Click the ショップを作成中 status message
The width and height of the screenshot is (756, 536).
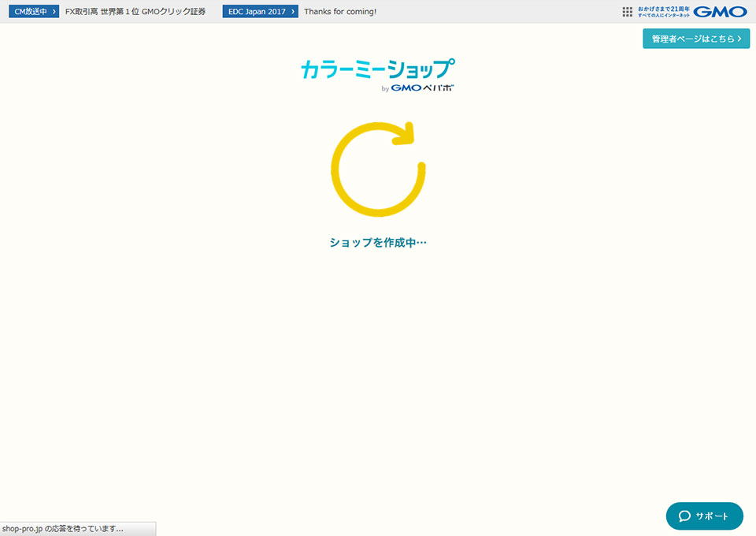[x=378, y=242]
